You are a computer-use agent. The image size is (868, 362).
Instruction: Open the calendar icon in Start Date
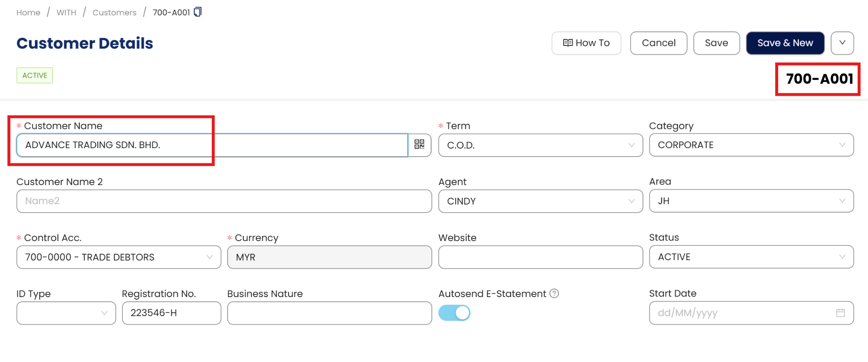click(840, 313)
